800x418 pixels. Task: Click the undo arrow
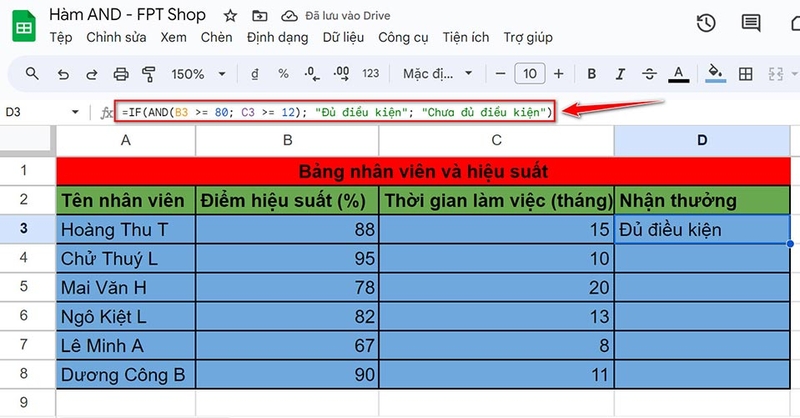63,75
